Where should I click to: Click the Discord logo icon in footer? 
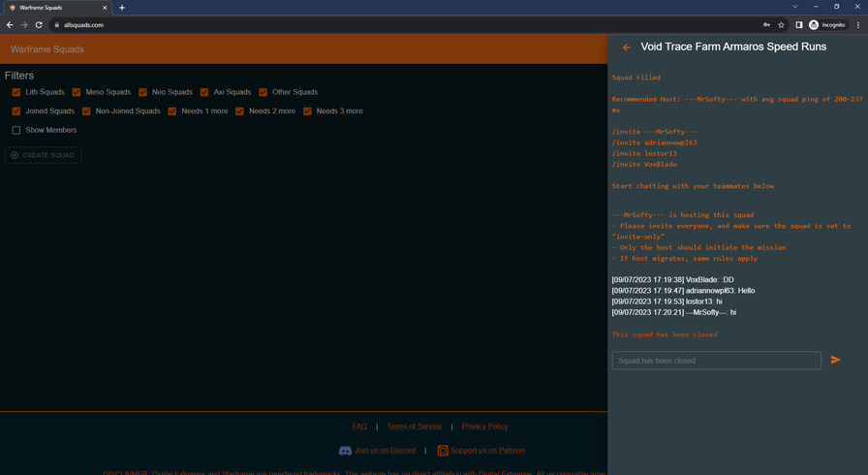(x=345, y=451)
